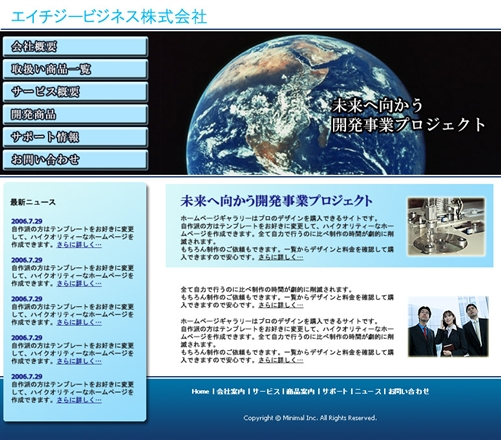
Task: Open サービス in the footer navigation
Action: pyautogui.click(x=266, y=391)
